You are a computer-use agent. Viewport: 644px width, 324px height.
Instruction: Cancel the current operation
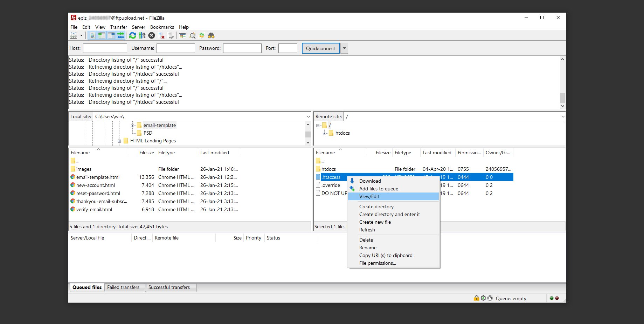(151, 35)
